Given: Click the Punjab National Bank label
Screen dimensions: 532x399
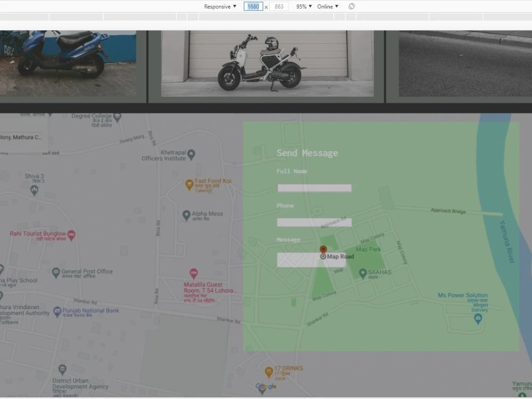Looking at the screenshot, I should [x=90, y=311].
